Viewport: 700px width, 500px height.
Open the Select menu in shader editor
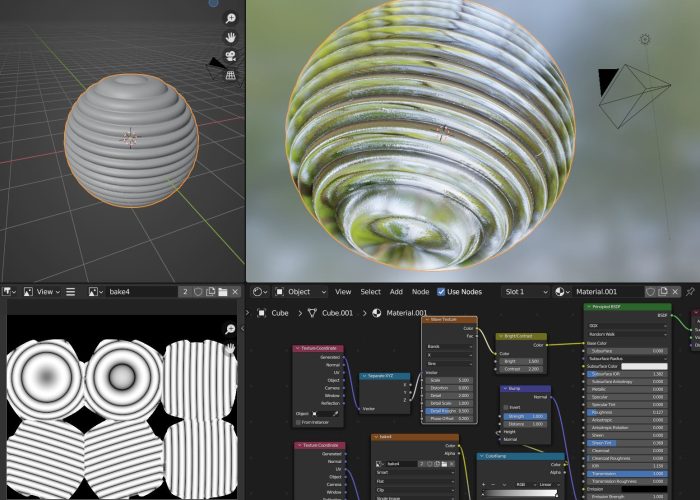point(370,292)
